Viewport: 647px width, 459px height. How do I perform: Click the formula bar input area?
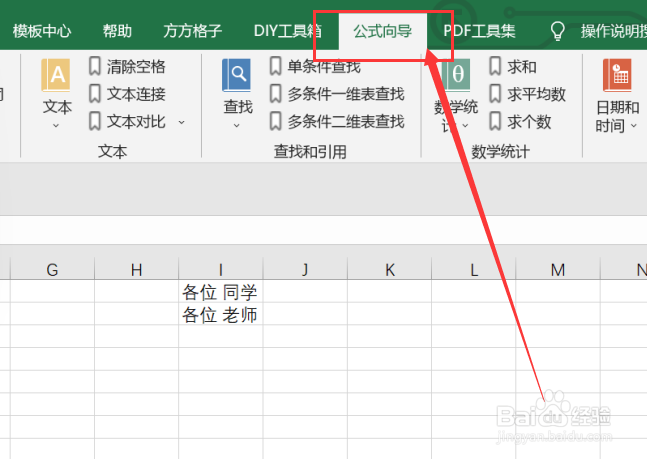(x=324, y=230)
